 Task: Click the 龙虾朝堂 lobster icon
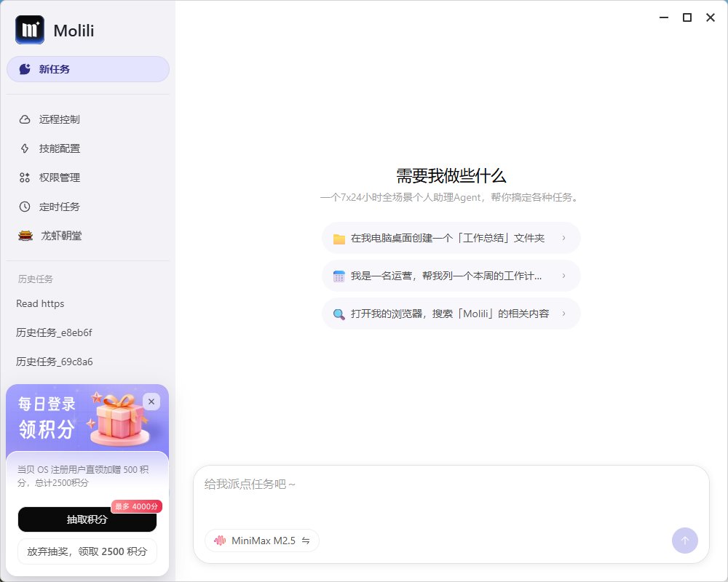pos(25,236)
